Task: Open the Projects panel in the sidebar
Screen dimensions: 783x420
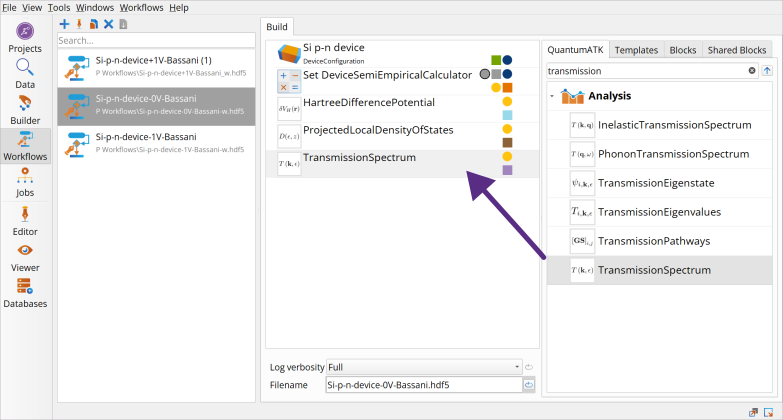Action: click(24, 36)
